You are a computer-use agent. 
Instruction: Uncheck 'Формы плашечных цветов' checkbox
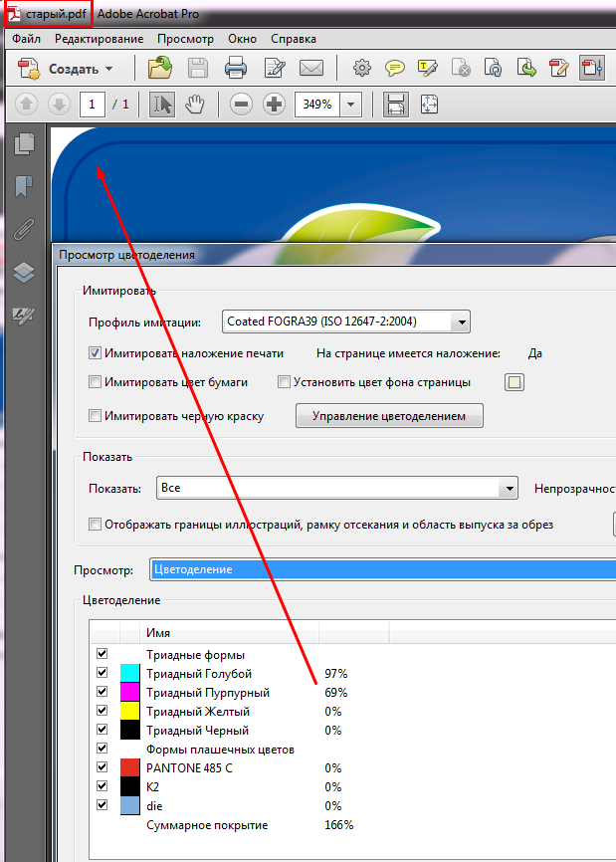coord(102,748)
